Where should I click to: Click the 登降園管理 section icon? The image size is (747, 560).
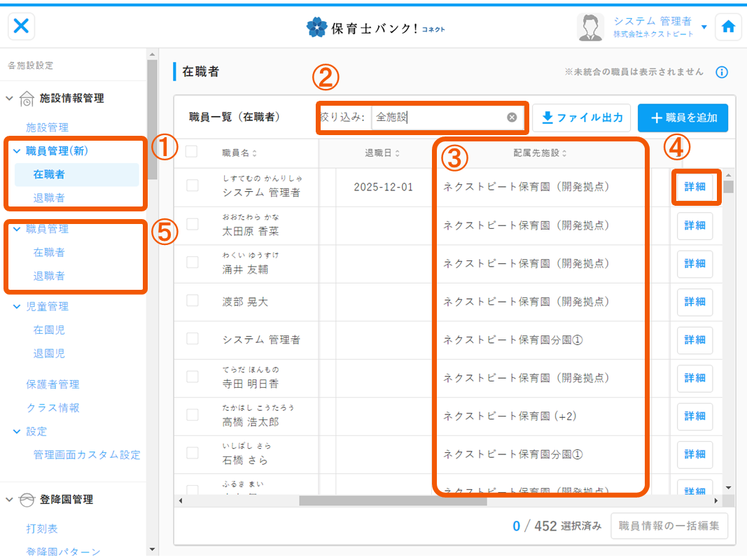coord(27,500)
